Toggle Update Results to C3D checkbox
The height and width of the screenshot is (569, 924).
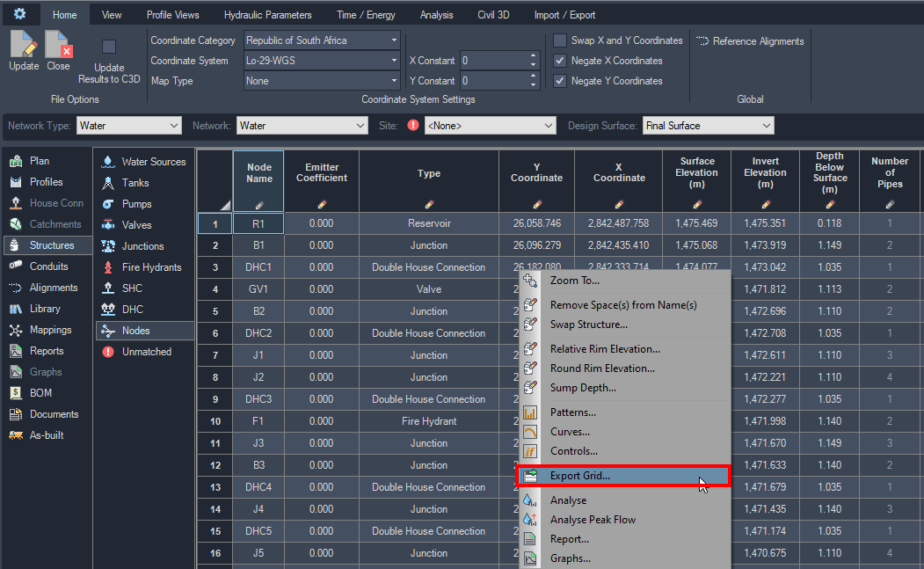(x=109, y=47)
